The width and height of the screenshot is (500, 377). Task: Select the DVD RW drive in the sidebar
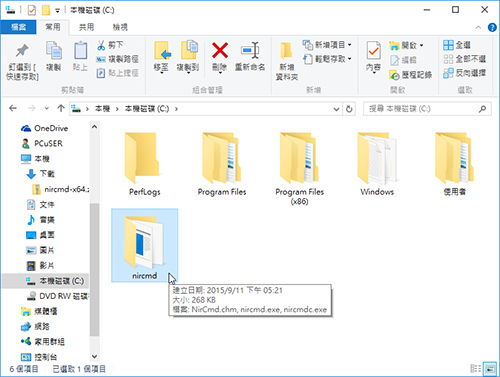coord(57,296)
